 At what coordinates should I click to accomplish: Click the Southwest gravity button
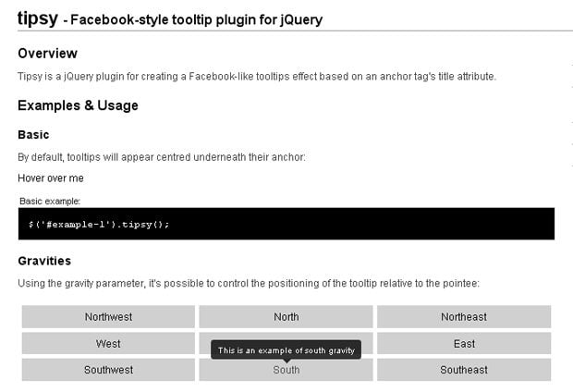[108, 370]
